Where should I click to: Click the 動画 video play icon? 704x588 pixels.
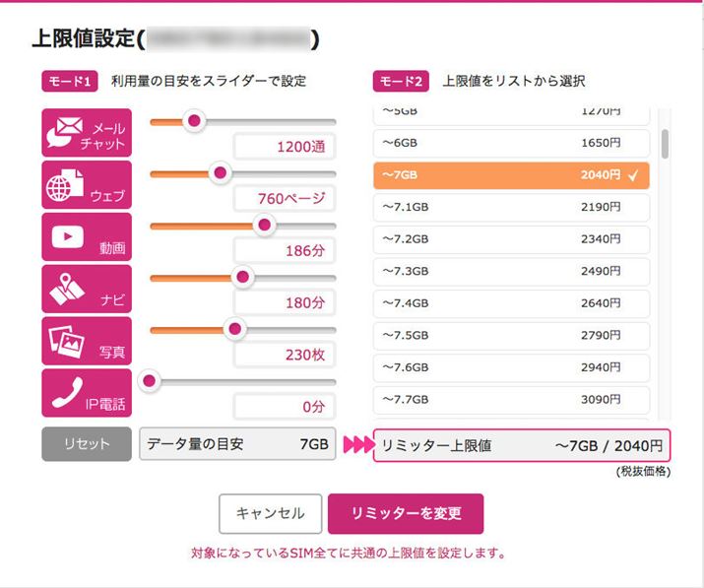pos(68,236)
